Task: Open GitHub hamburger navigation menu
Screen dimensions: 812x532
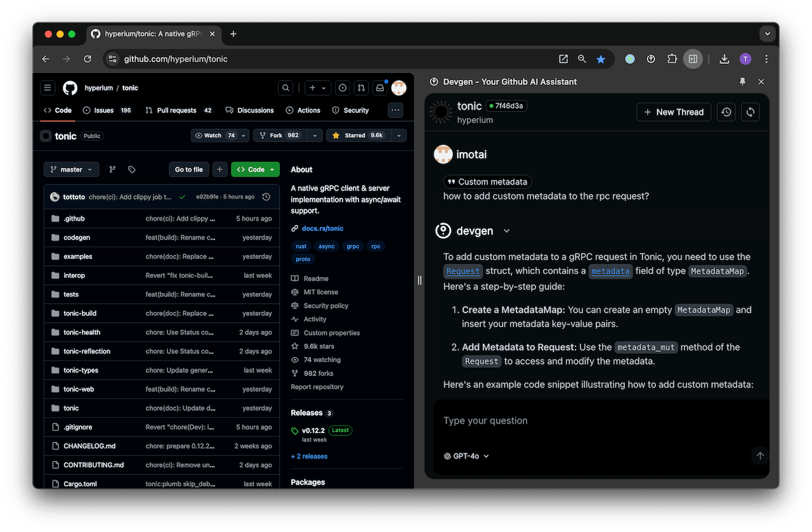Action: (x=48, y=88)
